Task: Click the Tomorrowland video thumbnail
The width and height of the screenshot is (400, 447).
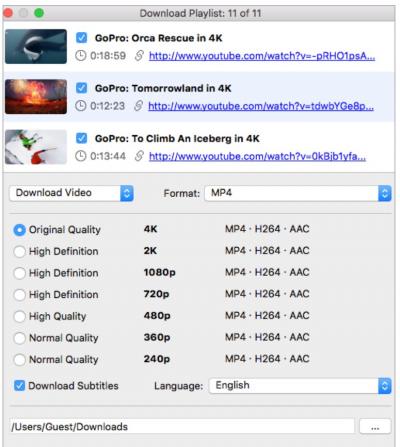Action: tap(36, 97)
